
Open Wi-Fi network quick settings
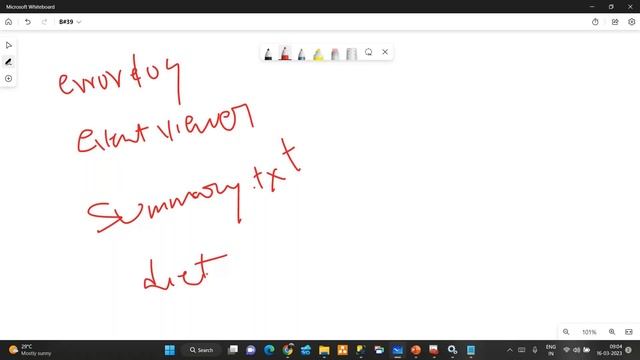tap(566, 350)
